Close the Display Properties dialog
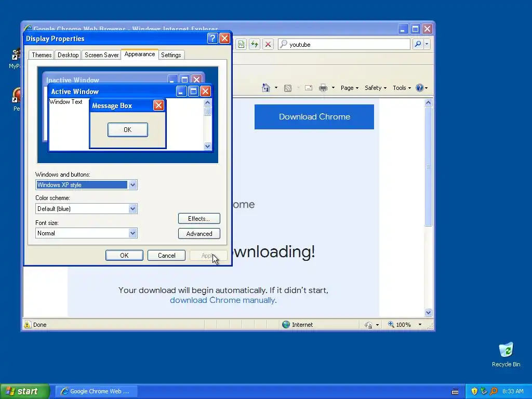 pyautogui.click(x=224, y=38)
